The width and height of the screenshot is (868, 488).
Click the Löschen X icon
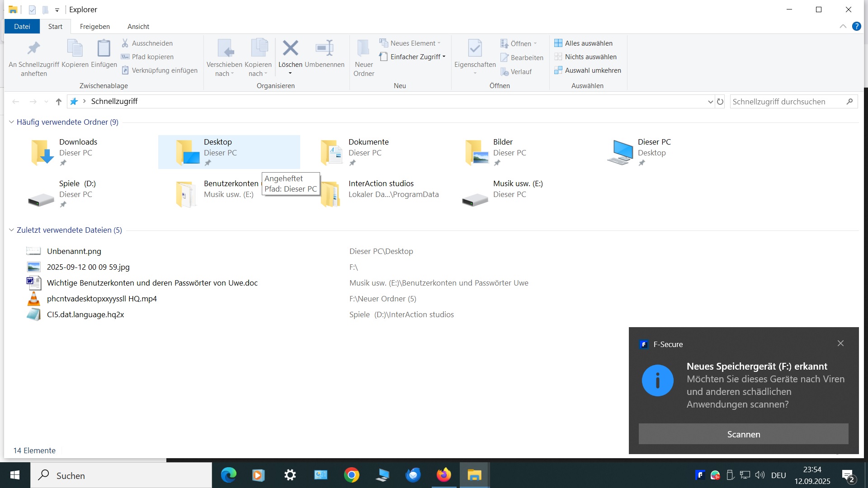pyautogui.click(x=290, y=48)
